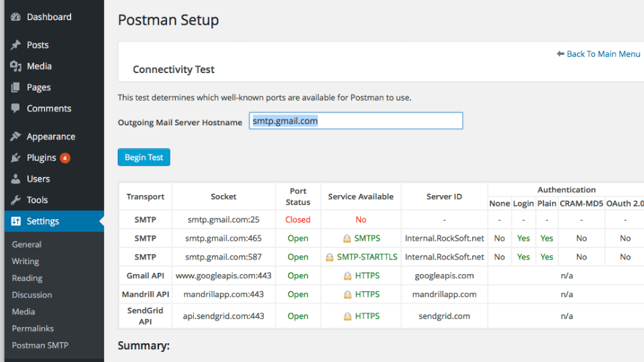Click the Dashboard gauge icon
Viewport: 644px width, 362px height.
pyautogui.click(x=15, y=17)
